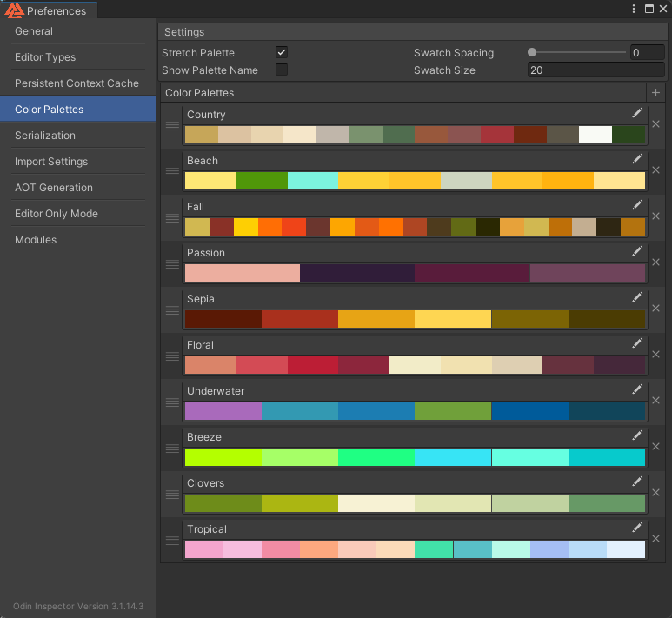Image resolution: width=672 pixels, height=618 pixels.
Task: Remove the Fall palette with X
Action: pyautogui.click(x=655, y=216)
